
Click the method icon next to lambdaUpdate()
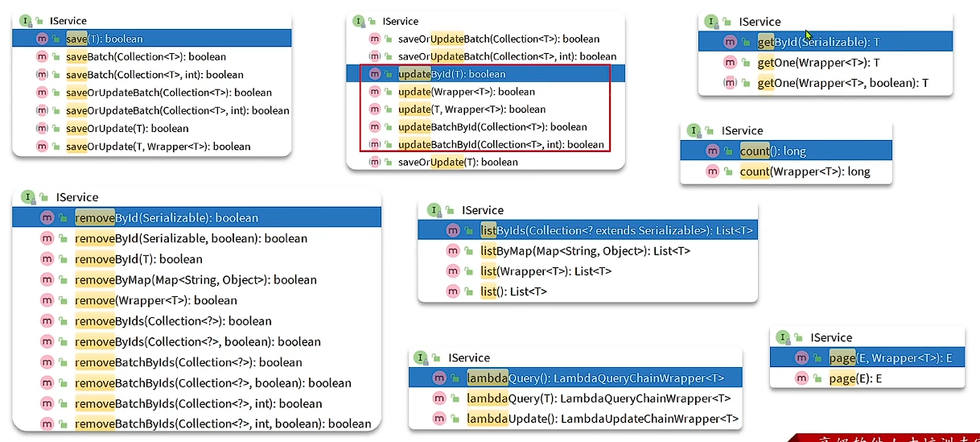[439, 419]
